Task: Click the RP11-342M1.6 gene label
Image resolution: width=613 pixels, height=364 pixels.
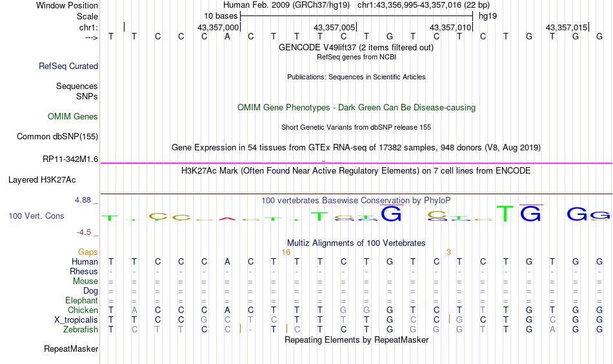Action: [70, 159]
